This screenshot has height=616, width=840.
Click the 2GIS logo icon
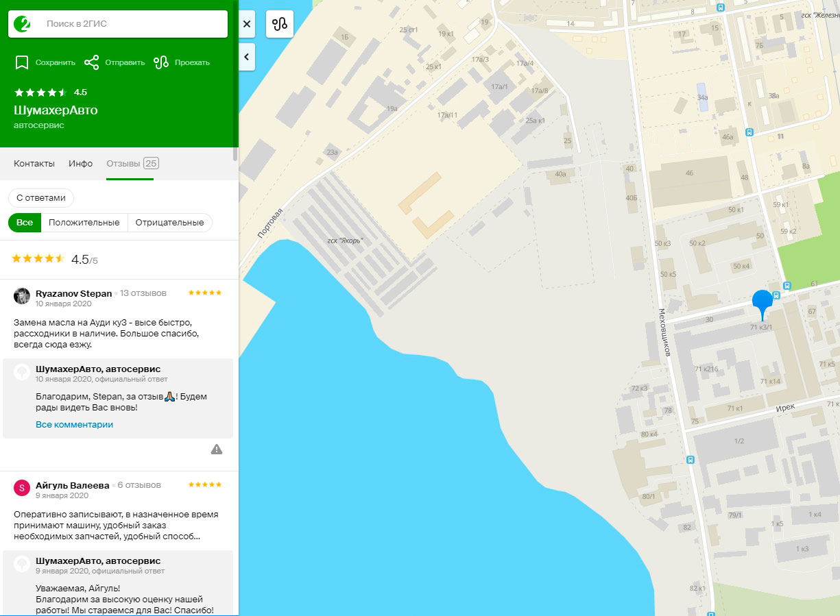[x=22, y=24]
